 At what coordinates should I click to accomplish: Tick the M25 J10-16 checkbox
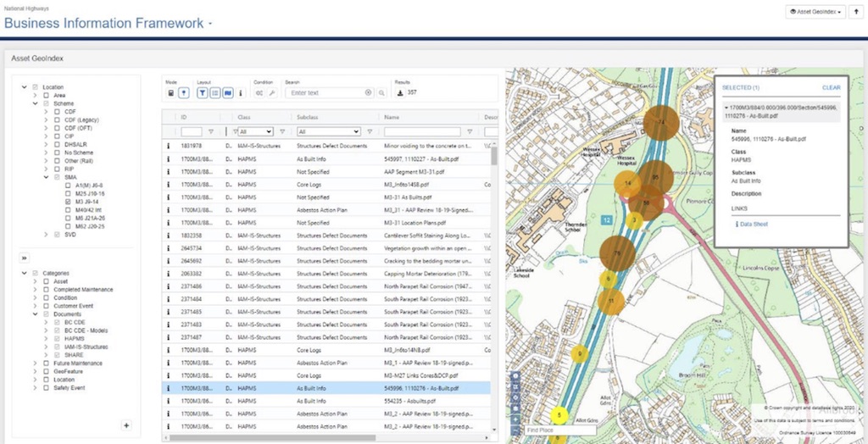point(68,194)
